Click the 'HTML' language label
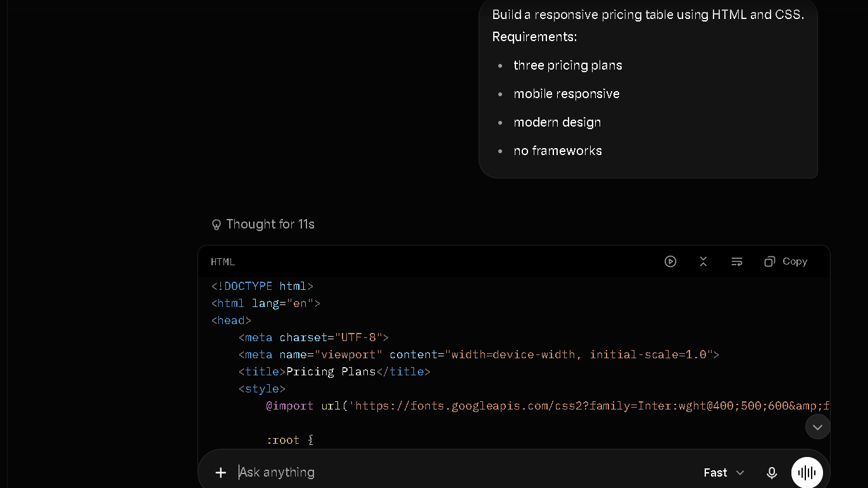Screen dimensions: 868x488 (x=223, y=261)
